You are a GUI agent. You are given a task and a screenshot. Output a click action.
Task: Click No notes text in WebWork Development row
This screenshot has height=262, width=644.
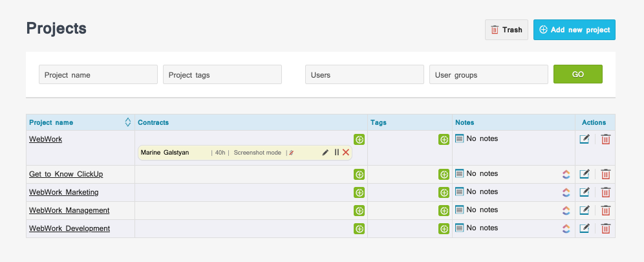[482, 228]
